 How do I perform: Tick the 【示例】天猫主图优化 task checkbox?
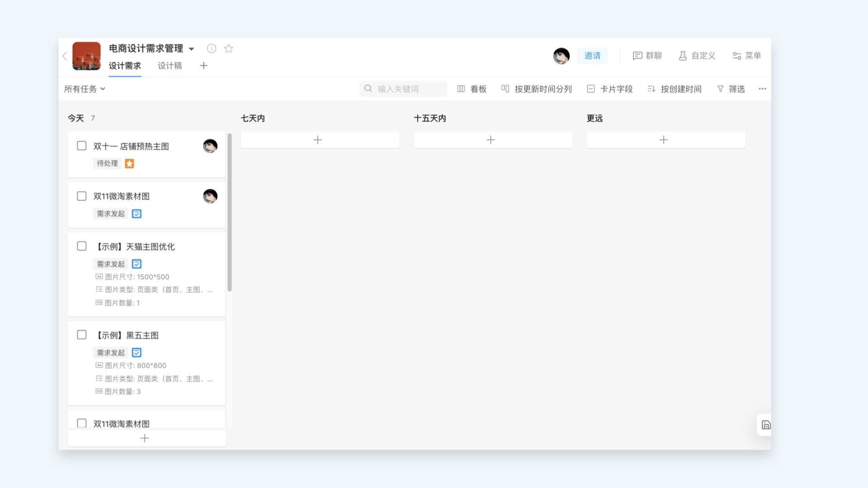(82, 246)
